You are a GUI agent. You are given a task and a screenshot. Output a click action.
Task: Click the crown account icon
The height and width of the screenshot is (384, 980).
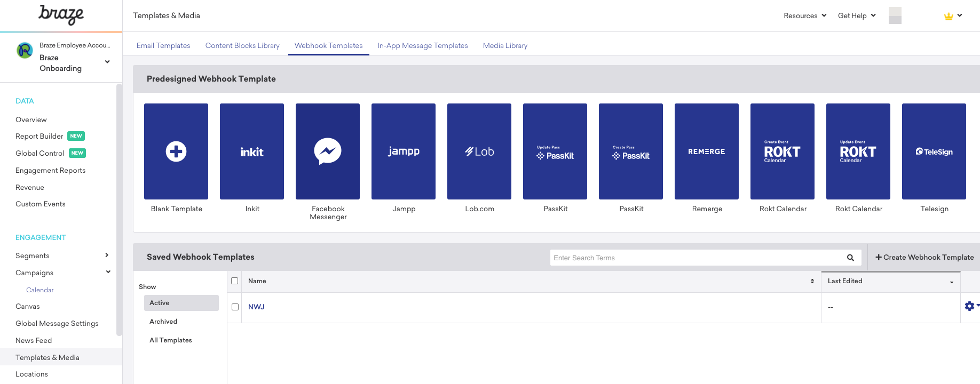[x=949, y=16]
